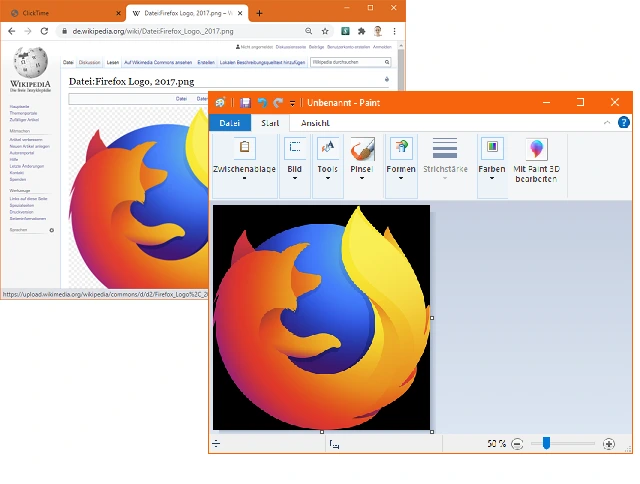Select the Datei:Firefox Logo browser tab
The width and height of the screenshot is (640, 484).
[x=187, y=13]
